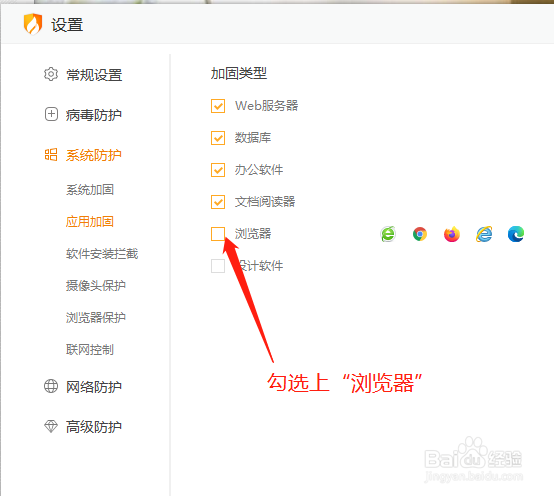Viewport: 554px width, 496px height.
Task: Click the 浏览器 label text
Action: 253,234
